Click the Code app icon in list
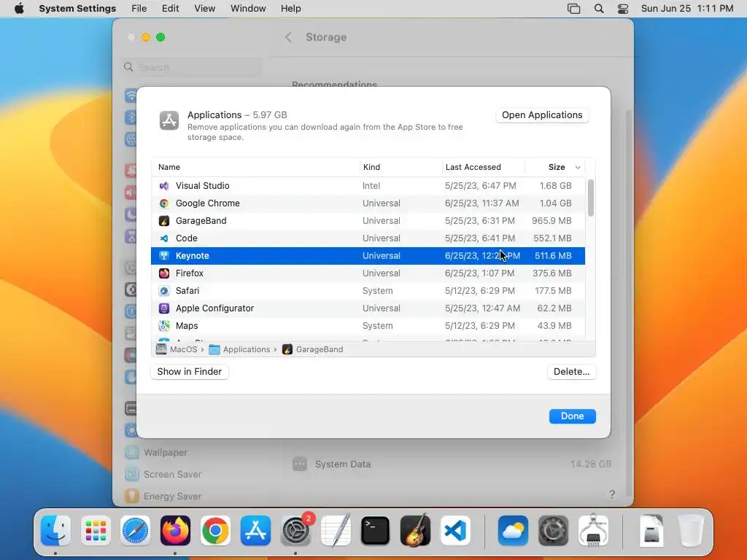Image resolution: width=747 pixels, height=560 pixels. (x=164, y=238)
